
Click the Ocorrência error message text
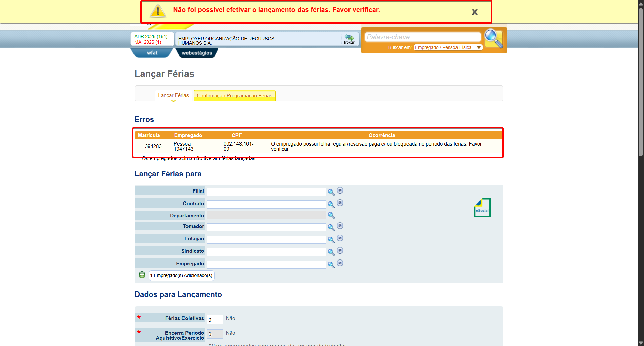click(376, 146)
